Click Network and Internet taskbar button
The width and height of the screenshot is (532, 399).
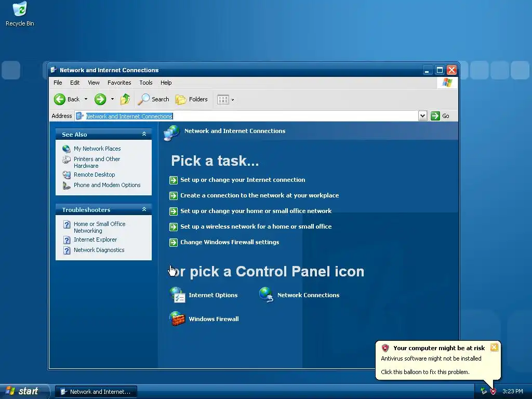pyautogui.click(x=96, y=392)
